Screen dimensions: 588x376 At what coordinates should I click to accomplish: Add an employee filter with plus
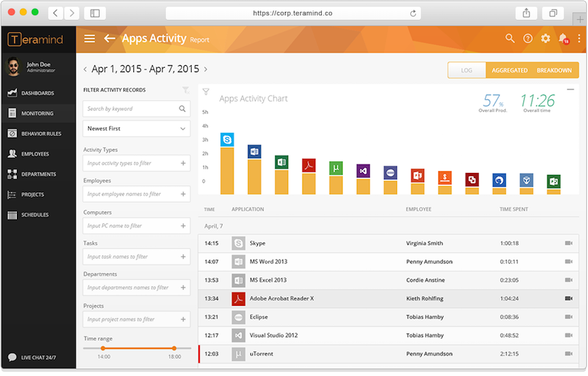183,194
